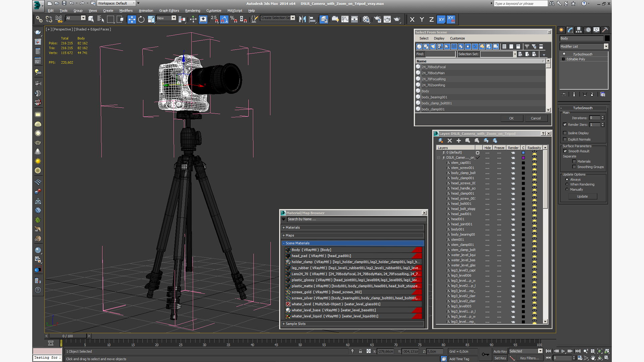Restrict to Z axis button
This screenshot has width=644, height=362.
tap(431, 19)
